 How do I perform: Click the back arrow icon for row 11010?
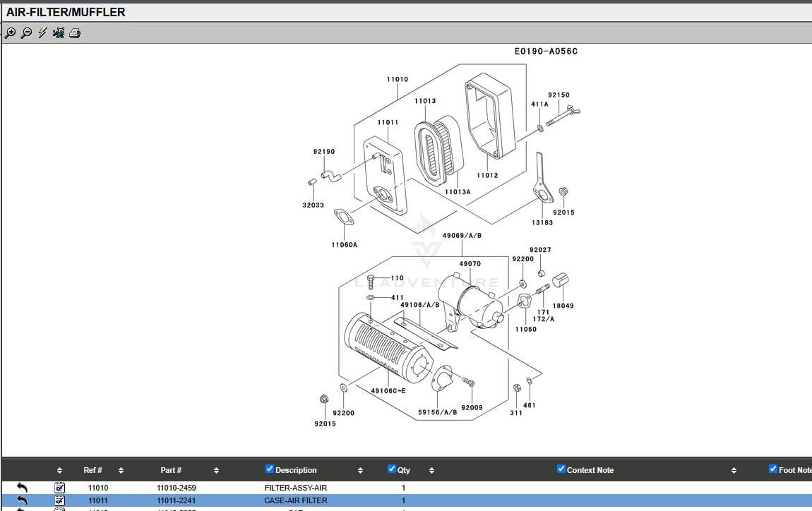[22, 488]
